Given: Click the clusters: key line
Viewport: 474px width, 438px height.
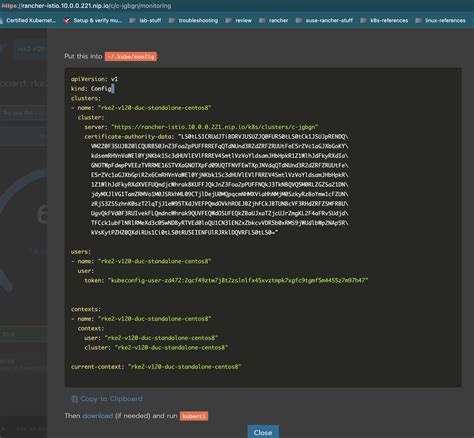Looking at the screenshot, I should pyautogui.click(x=86, y=98).
